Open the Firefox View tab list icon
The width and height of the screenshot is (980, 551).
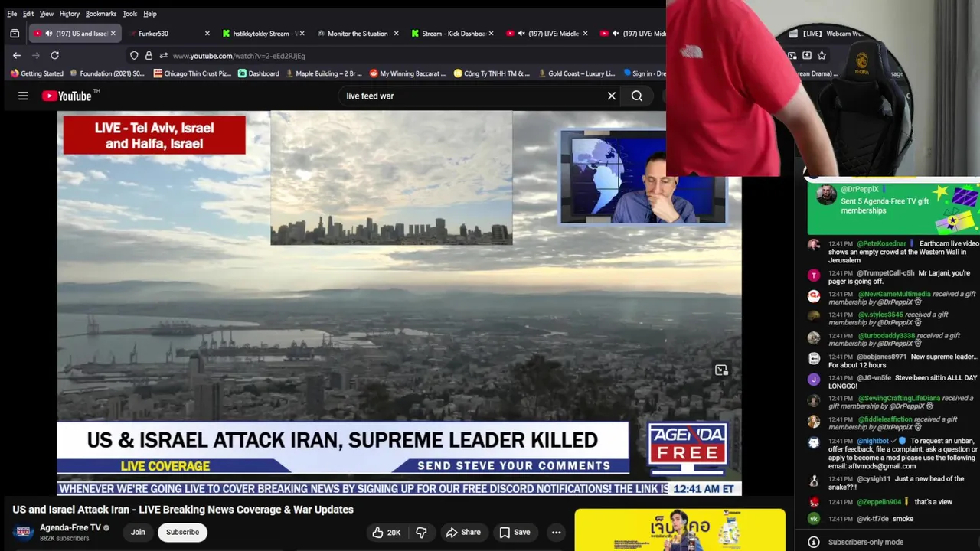click(x=15, y=34)
